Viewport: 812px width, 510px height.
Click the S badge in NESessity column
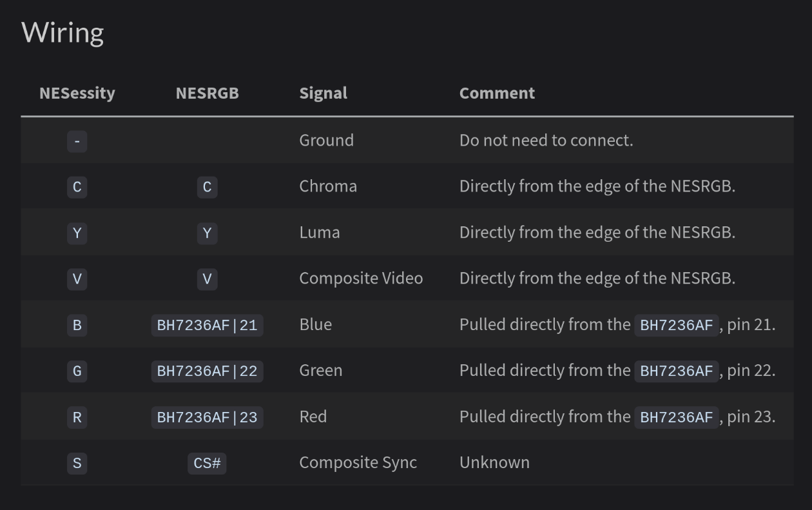point(77,464)
